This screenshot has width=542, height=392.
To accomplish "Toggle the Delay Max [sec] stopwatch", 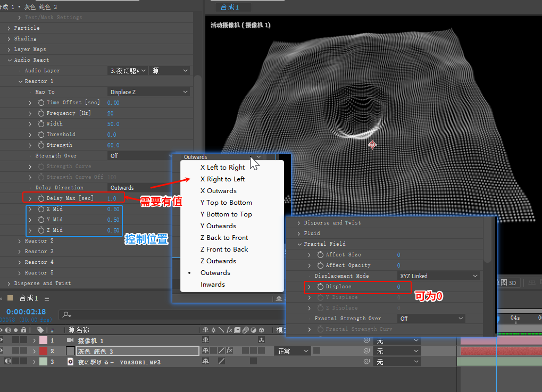I will (x=41, y=198).
